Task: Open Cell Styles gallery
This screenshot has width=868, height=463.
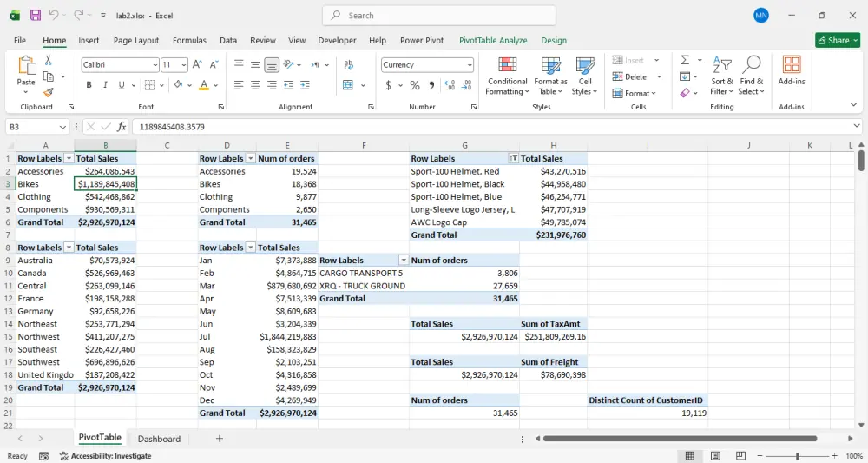Action: [x=584, y=76]
